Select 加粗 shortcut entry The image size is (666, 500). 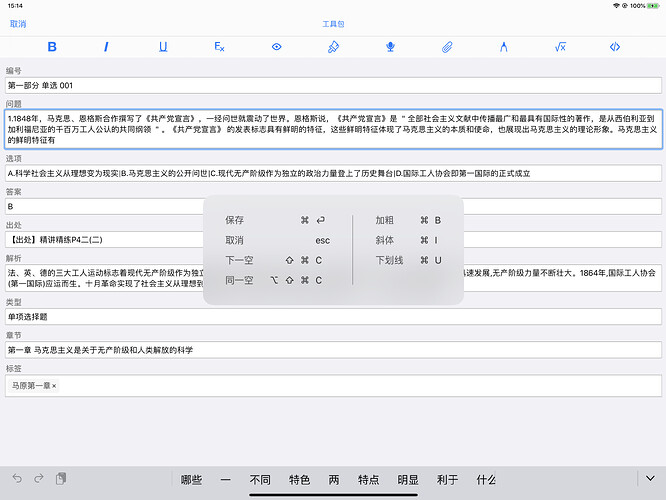[x=408, y=220]
